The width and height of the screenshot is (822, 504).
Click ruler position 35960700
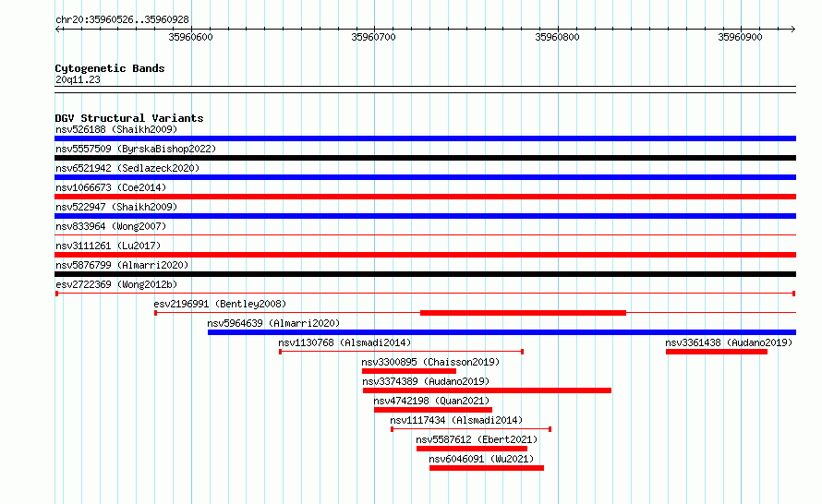[x=374, y=37]
